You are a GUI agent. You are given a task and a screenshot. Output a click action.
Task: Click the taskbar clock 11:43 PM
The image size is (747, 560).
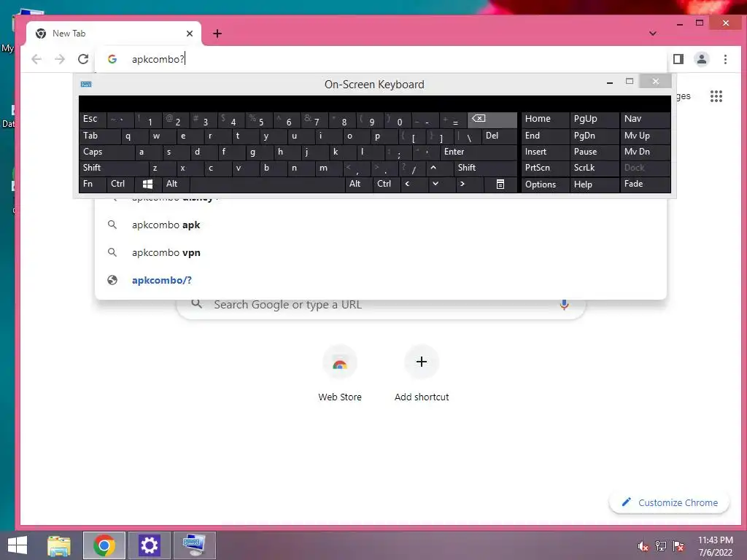[x=715, y=546]
